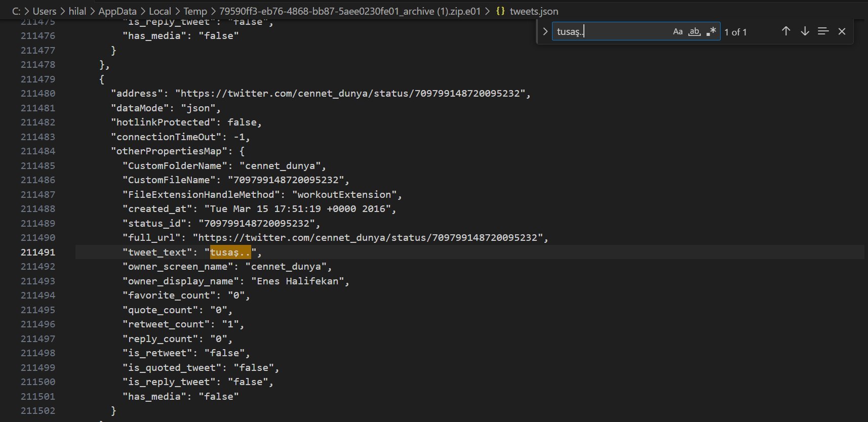868x422 pixels.
Task: Open the tweets.json breadcrumb item
Action: tap(534, 11)
